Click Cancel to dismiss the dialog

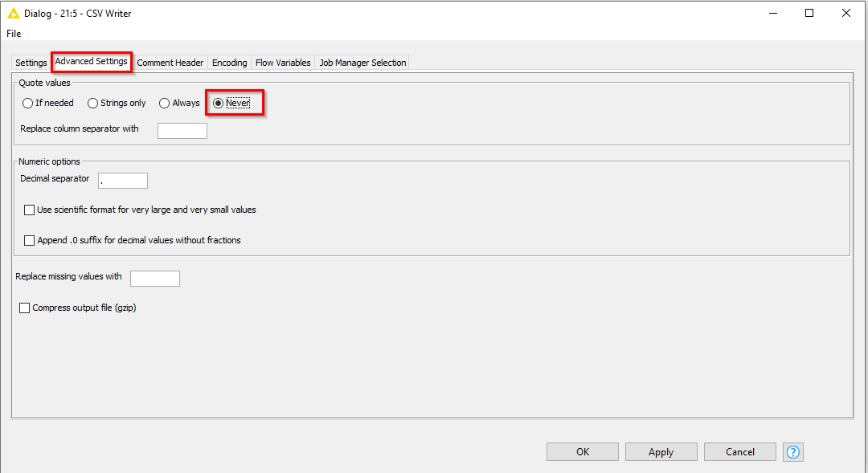click(739, 452)
